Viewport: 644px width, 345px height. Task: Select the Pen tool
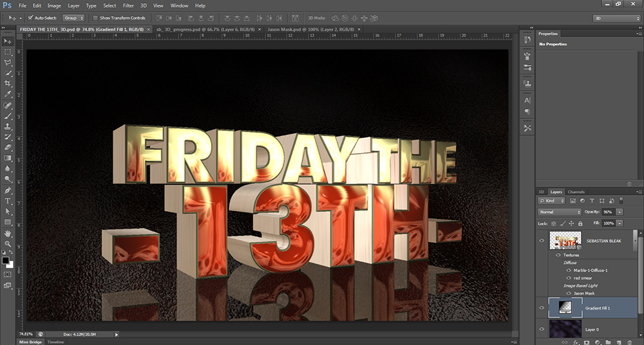[8, 191]
